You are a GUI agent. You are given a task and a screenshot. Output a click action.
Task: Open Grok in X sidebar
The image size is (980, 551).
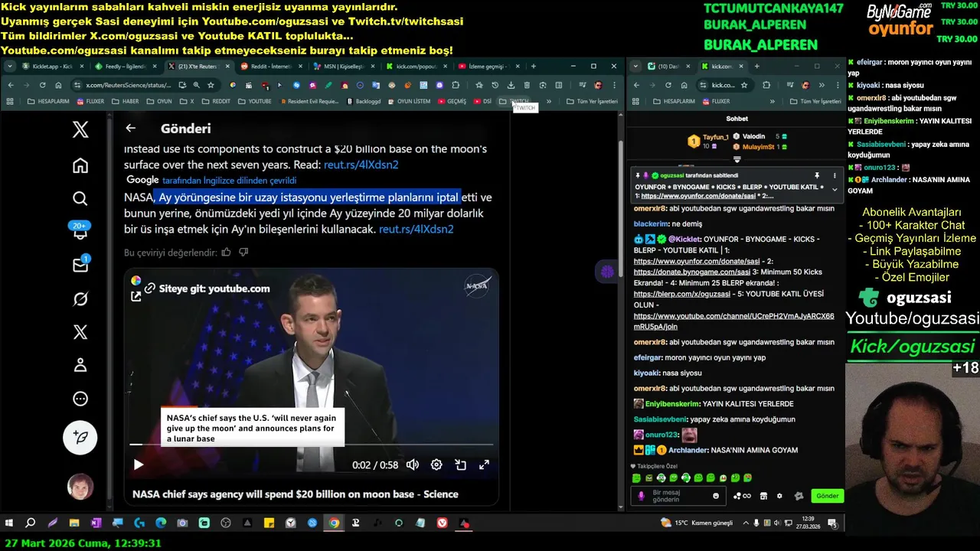point(80,299)
